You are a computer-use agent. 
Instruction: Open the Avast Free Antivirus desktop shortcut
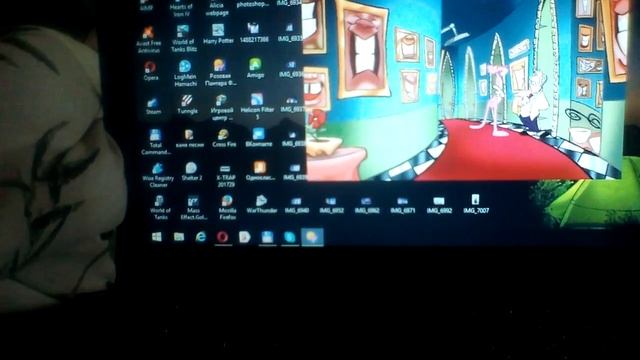(149, 39)
